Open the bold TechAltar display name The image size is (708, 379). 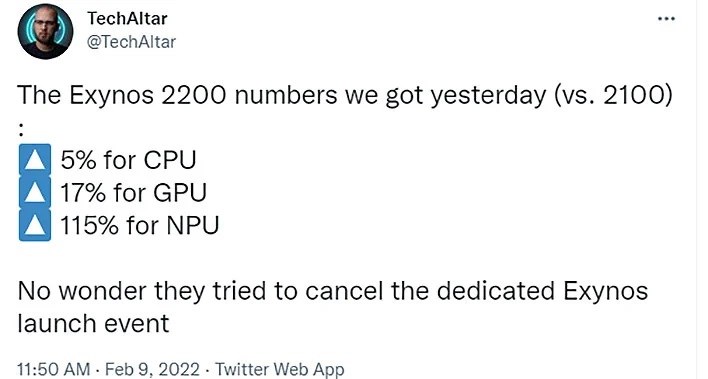click(127, 19)
